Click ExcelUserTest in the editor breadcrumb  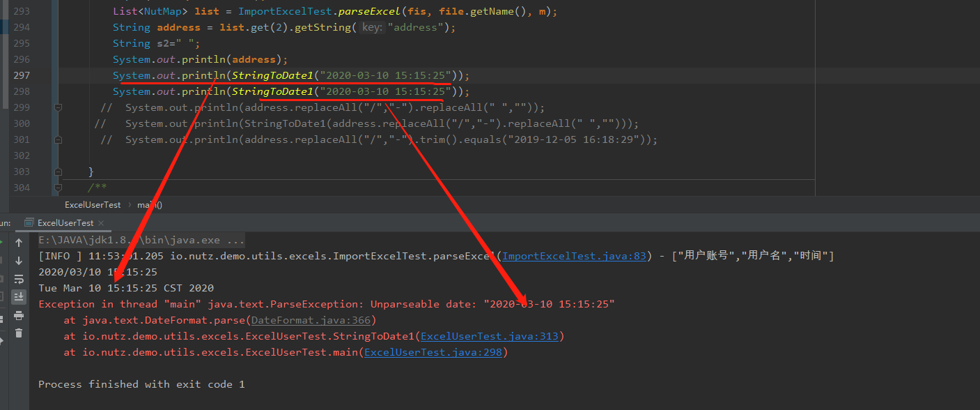[93, 205]
